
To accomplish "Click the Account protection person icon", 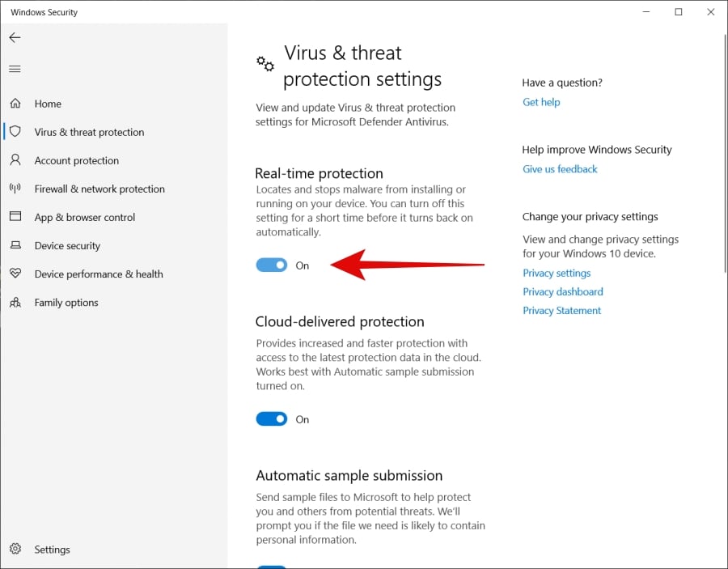I will [x=15, y=159].
